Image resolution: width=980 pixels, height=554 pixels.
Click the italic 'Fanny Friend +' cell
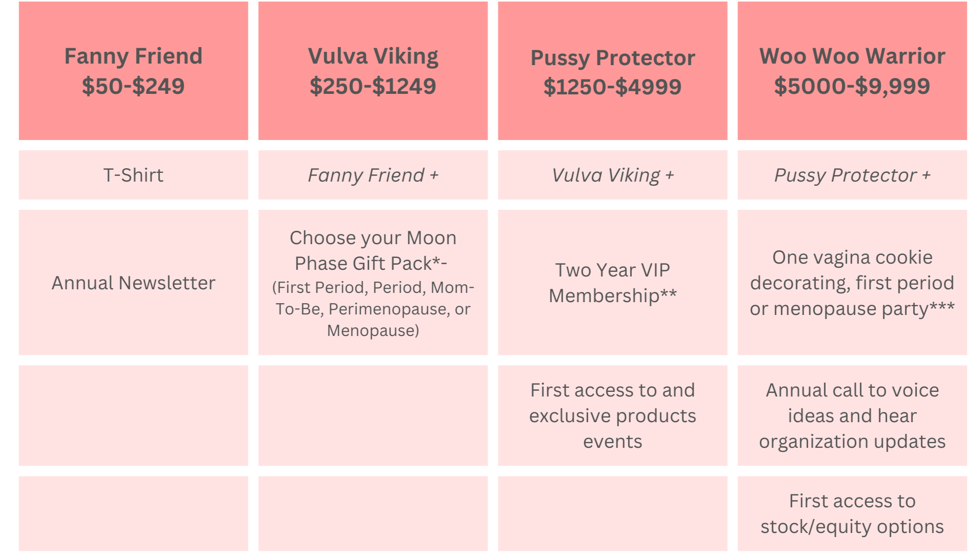(373, 175)
